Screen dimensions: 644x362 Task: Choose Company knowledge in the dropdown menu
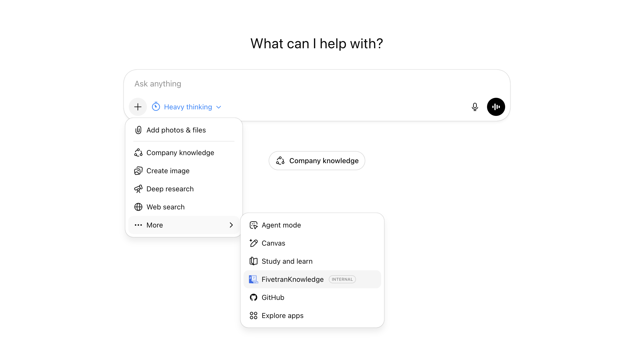180,153
